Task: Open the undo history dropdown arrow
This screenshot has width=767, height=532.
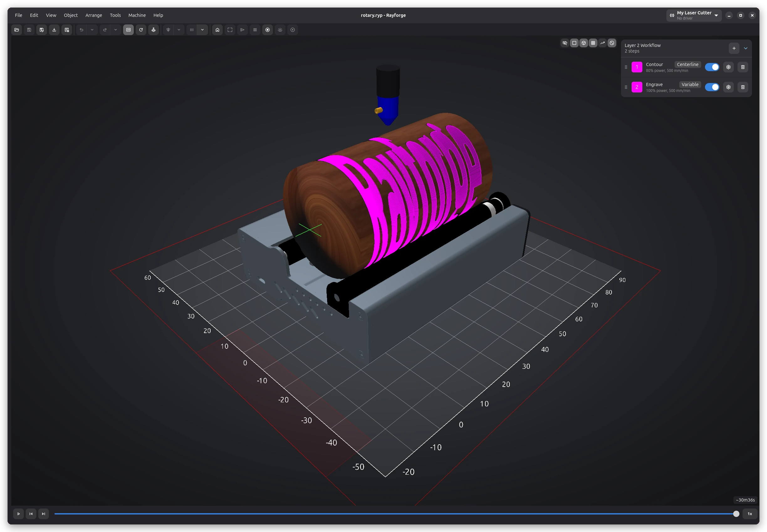Action: pos(92,30)
